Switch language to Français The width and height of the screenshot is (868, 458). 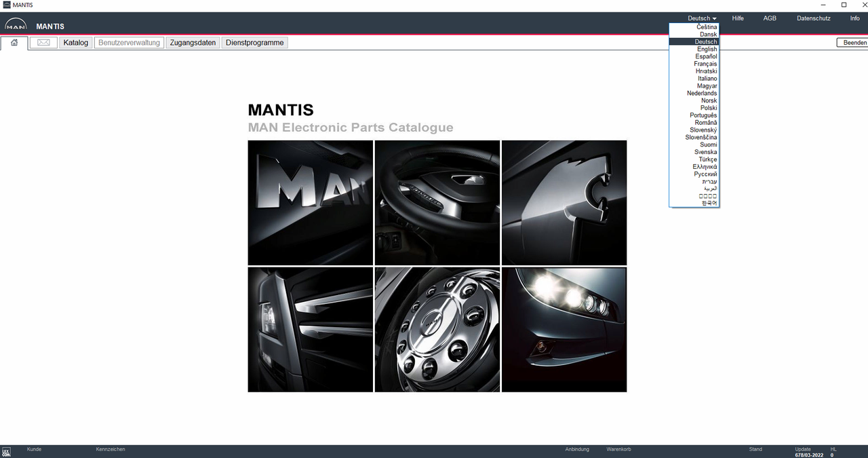(694, 64)
